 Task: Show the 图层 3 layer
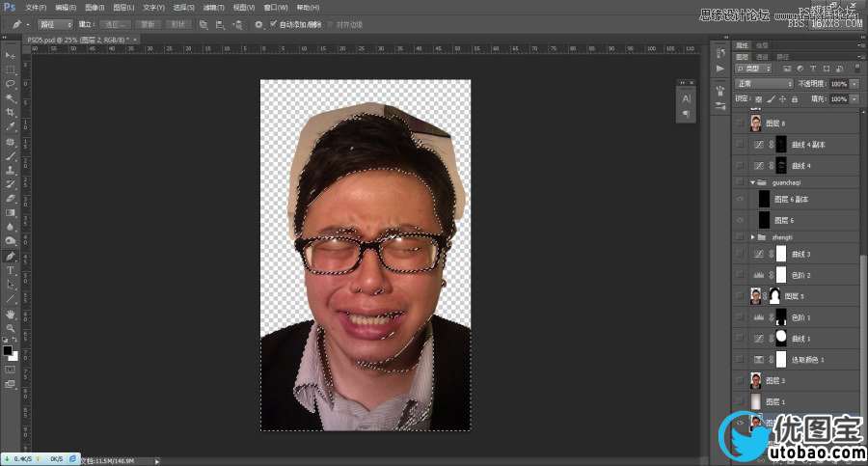coord(740,380)
